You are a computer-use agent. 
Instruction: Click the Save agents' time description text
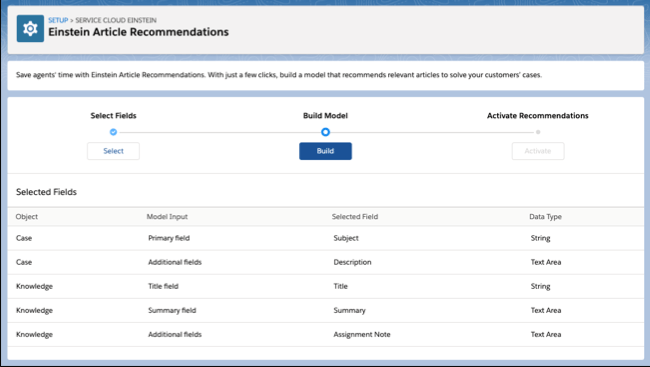coord(279,75)
